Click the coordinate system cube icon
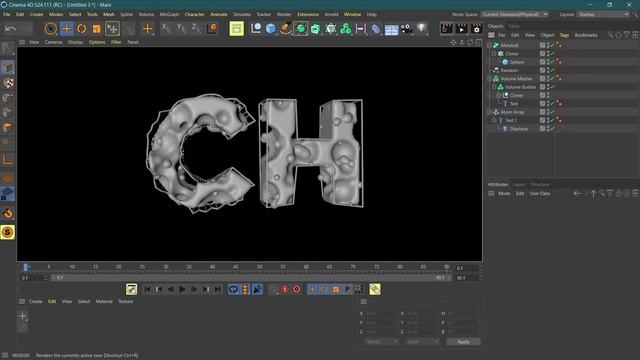Screen dimensions: 640x360 (x=212, y=28)
